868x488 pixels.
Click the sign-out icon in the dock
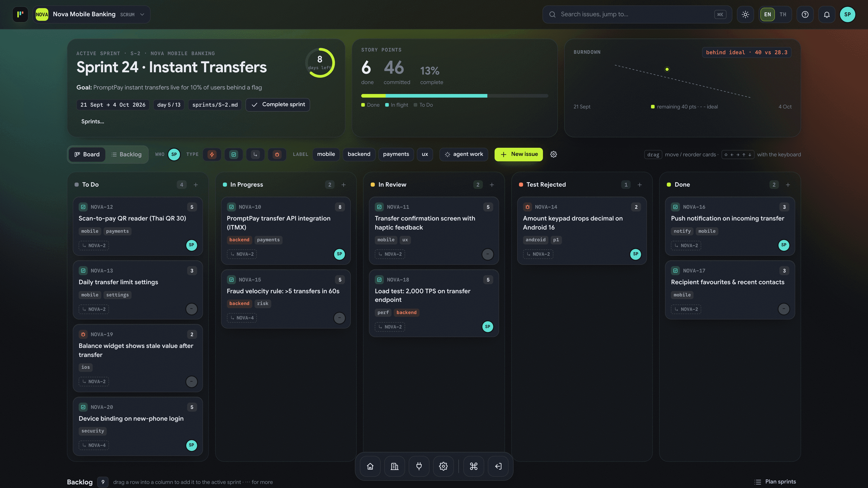tap(498, 466)
